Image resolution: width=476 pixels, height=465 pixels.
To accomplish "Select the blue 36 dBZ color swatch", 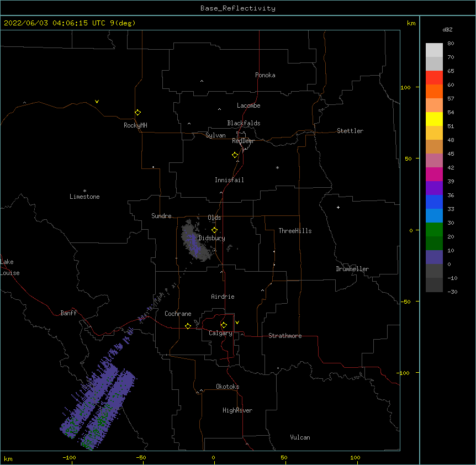I will [434, 202].
